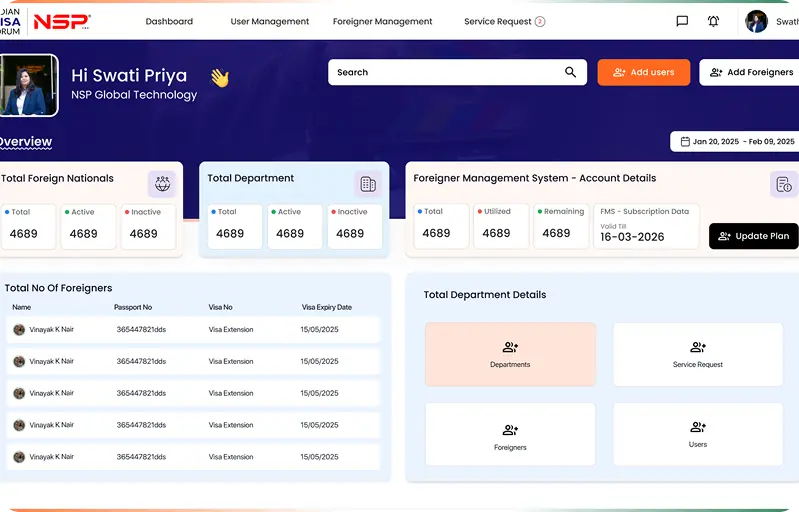Open notifications bell icon

point(713,21)
